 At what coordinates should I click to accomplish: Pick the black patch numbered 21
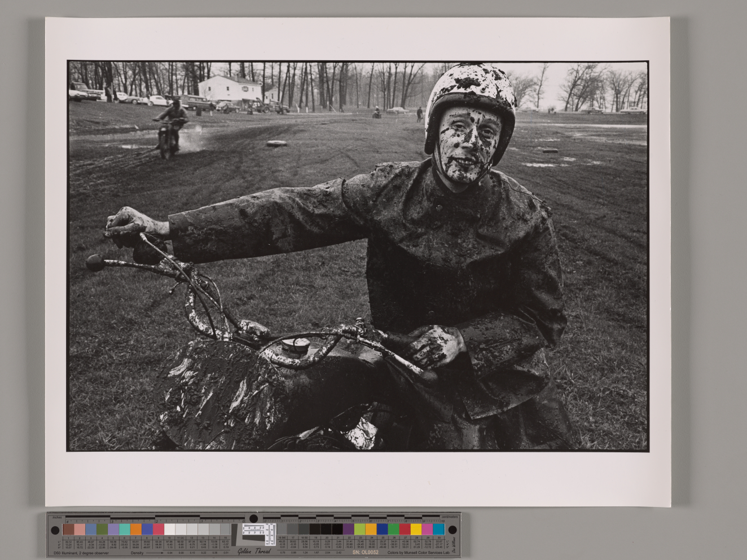337,529
